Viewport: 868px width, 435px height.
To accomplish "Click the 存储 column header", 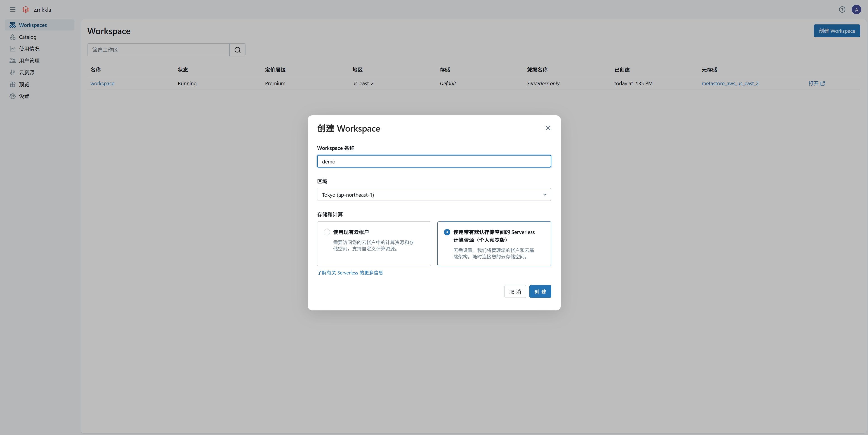I will tap(444, 70).
